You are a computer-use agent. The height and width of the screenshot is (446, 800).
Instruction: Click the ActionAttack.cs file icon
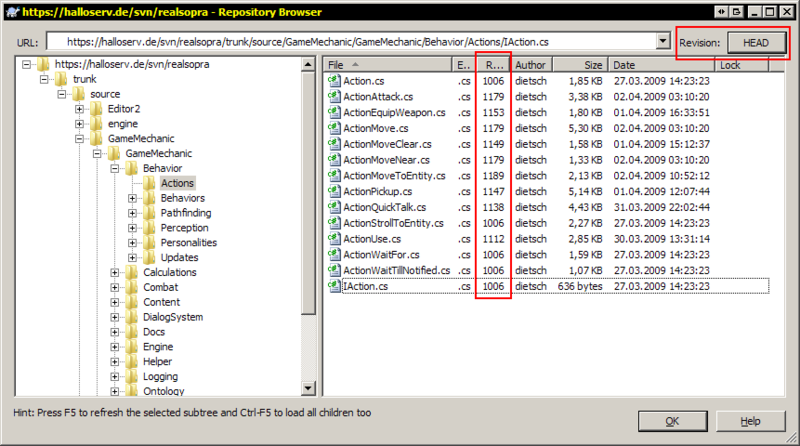click(334, 97)
